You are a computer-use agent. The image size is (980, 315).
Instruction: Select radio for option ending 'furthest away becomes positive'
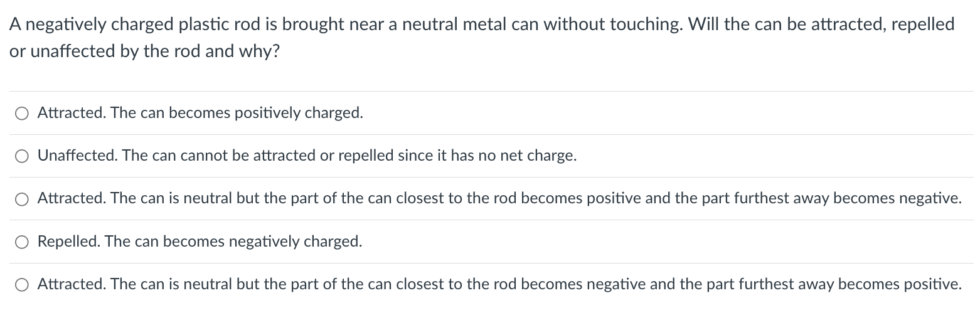[x=22, y=284]
